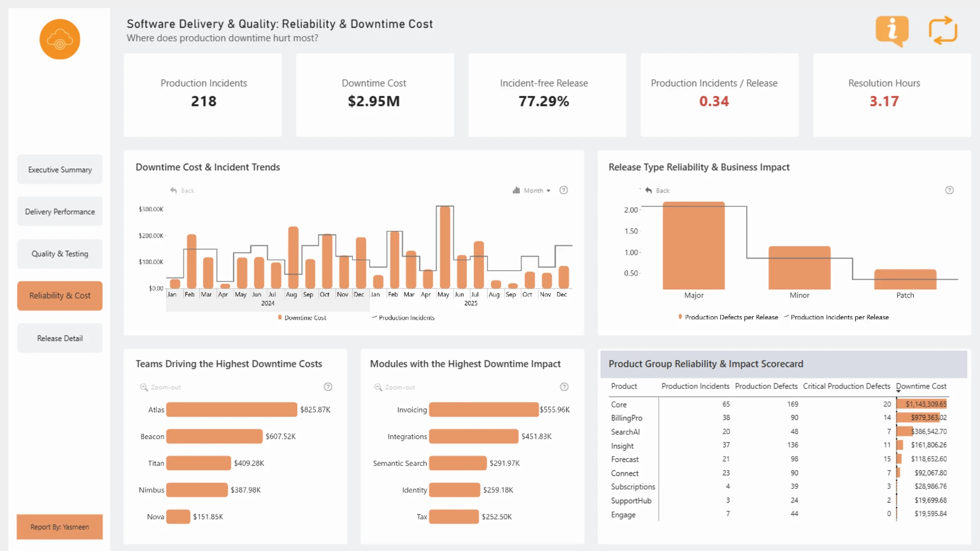
Task: Toggle Production Defects per Release legend
Action: [x=728, y=317]
